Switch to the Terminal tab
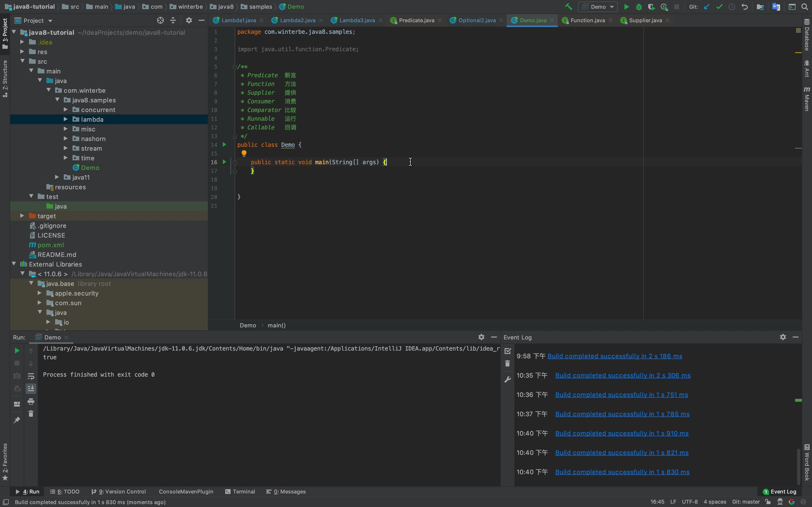The height and width of the screenshot is (507, 812). click(x=244, y=492)
